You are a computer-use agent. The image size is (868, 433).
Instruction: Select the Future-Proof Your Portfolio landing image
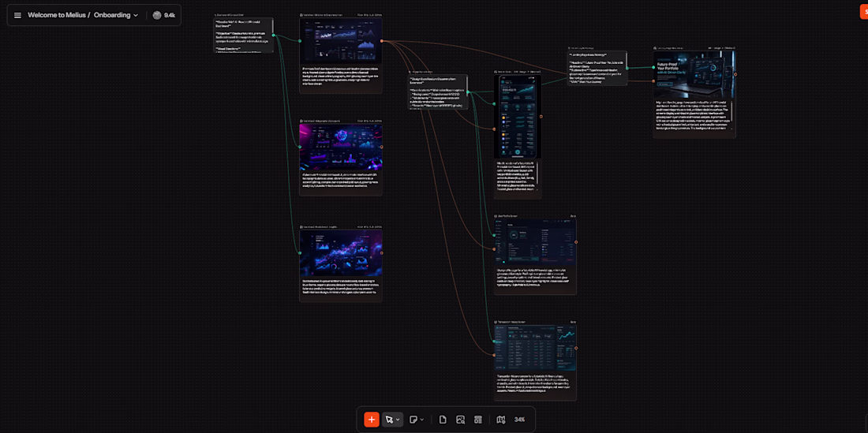pos(694,73)
